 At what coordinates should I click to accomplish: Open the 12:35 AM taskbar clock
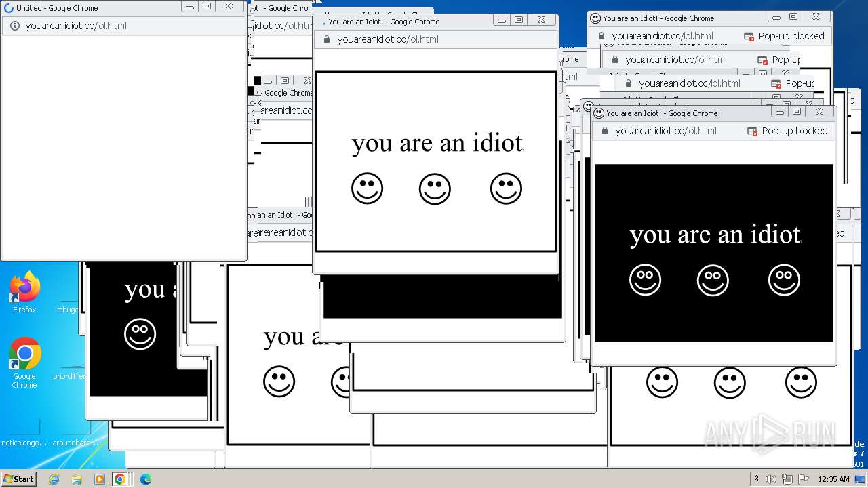tap(833, 479)
